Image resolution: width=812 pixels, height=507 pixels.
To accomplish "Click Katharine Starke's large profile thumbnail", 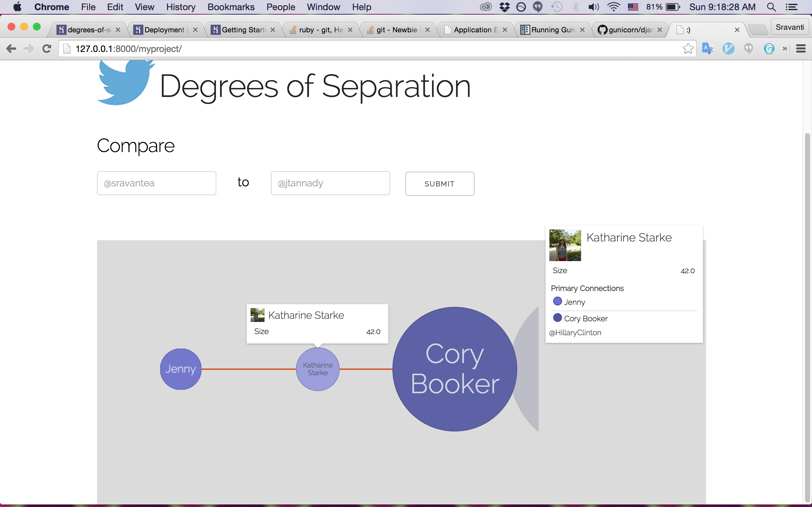I will (565, 245).
